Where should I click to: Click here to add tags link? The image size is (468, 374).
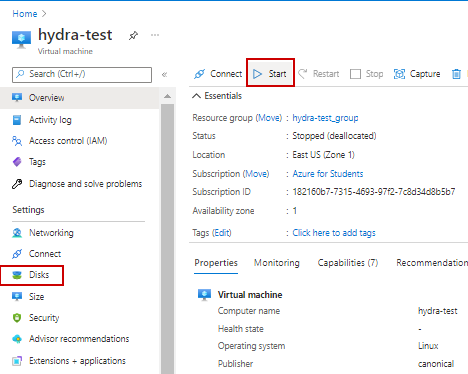point(334,233)
